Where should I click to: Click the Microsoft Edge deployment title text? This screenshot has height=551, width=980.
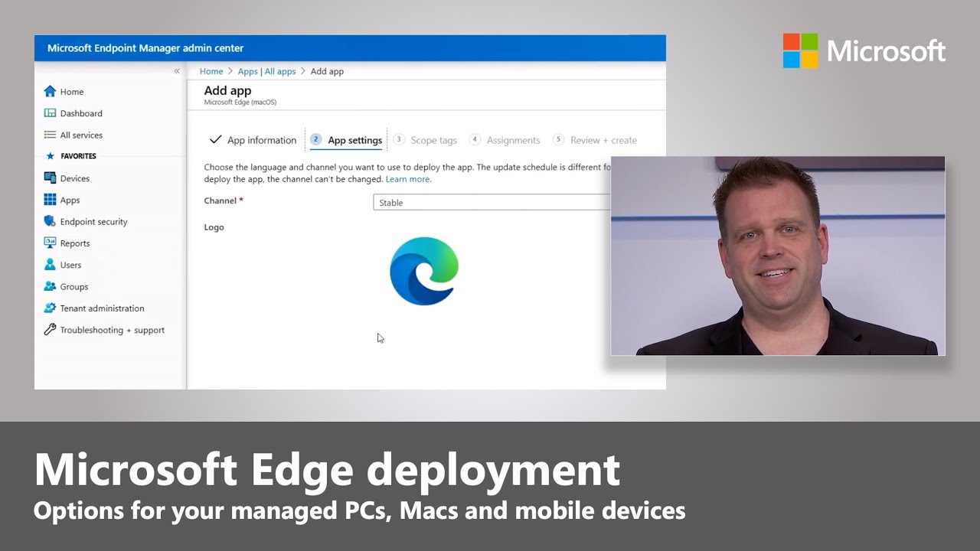327,470
